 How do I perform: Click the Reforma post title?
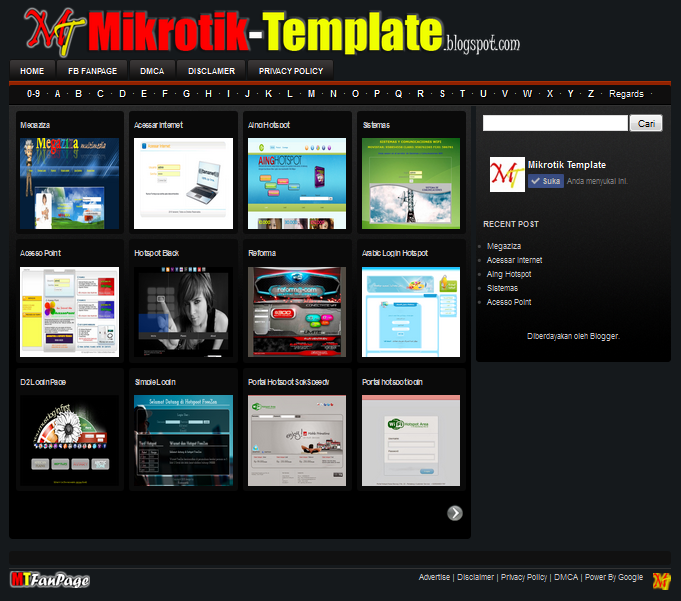point(262,253)
